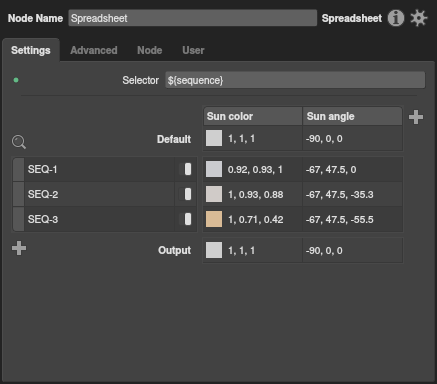The width and height of the screenshot is (437, 384).
Task: Add a new row with plus icon
Action: click(x=19, y=248)
